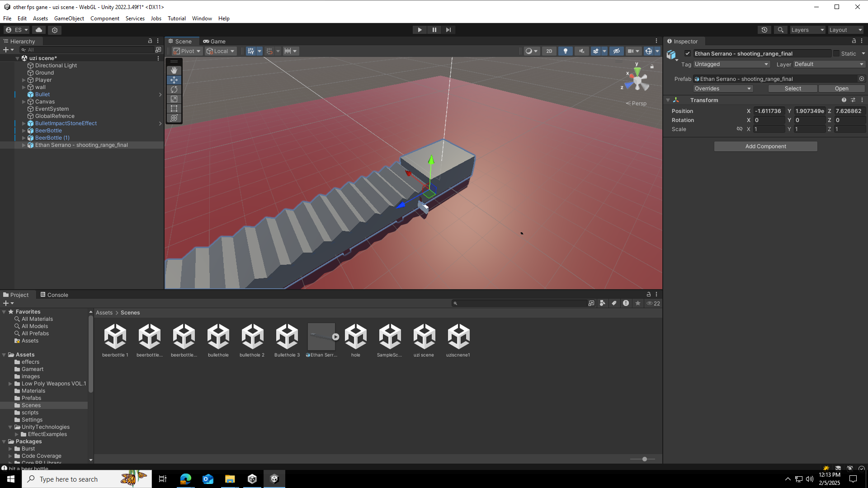
Task: Switch to the Game tab
Action: [214, 41]
